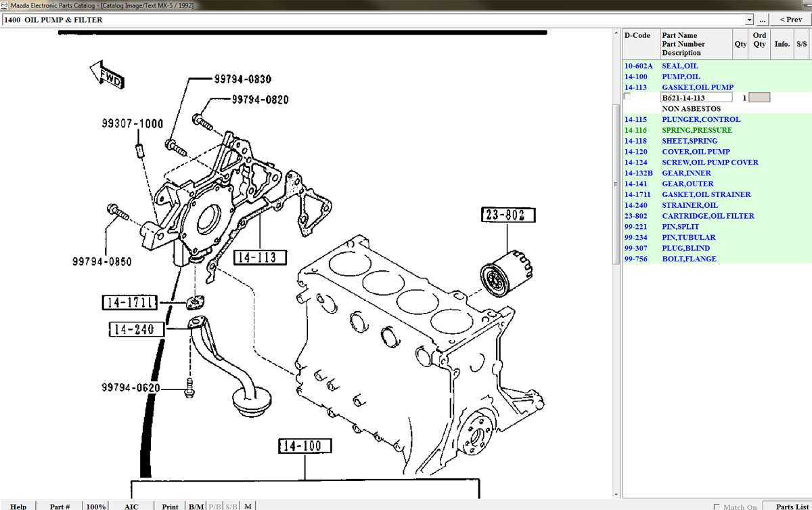Click the 23-802 callout box in diagram
Image resolution: width=812 pixels, height=510 pixels.
click(x=507, y=215)
